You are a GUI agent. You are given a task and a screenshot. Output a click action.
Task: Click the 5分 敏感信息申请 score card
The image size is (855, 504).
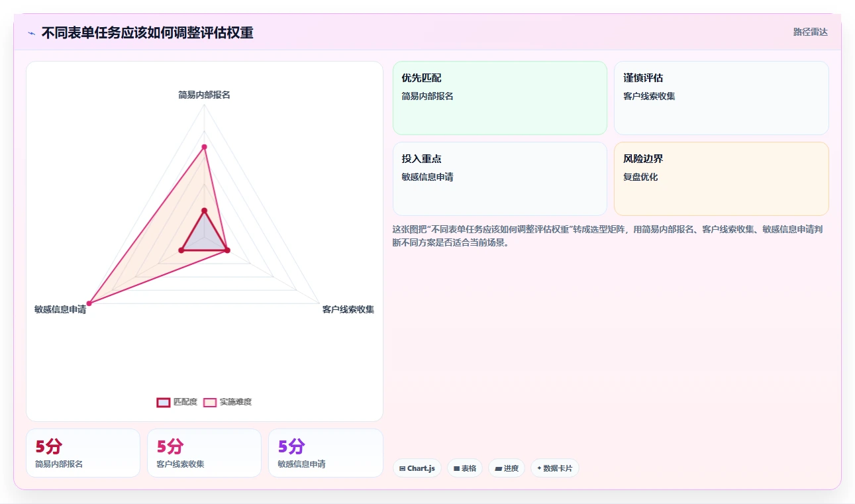[326, 453]
